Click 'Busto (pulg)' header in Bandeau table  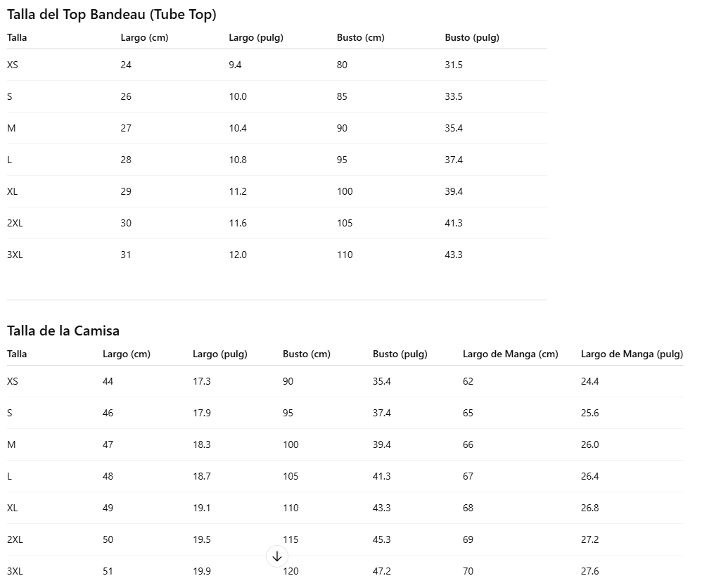point(472,37)
